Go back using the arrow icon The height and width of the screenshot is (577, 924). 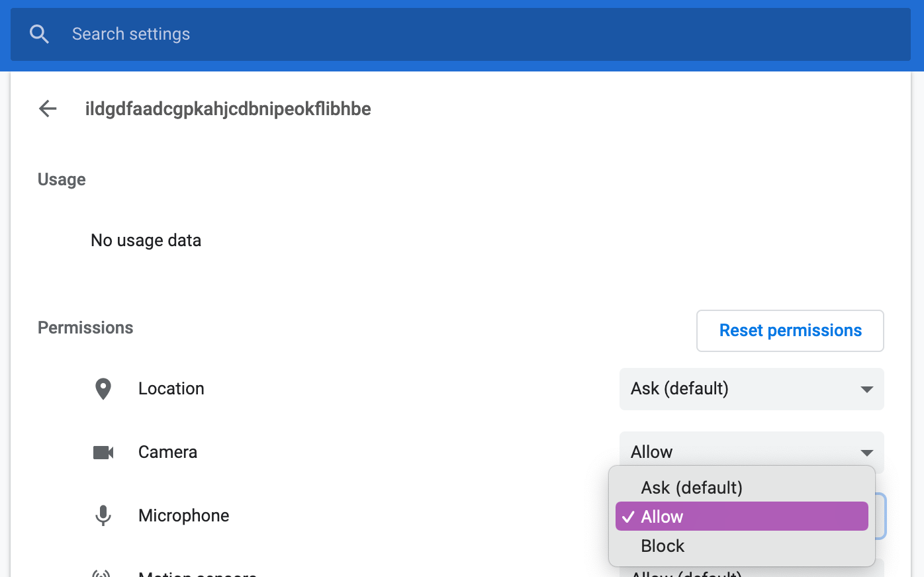coord(48,109)
